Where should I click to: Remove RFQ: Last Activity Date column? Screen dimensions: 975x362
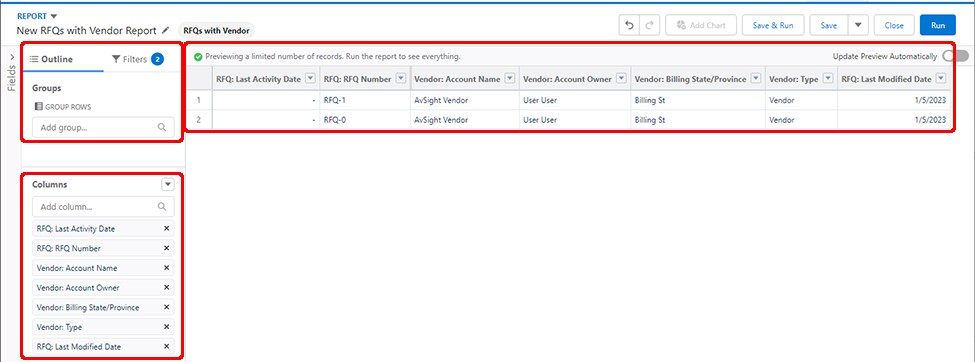[166, 228]
